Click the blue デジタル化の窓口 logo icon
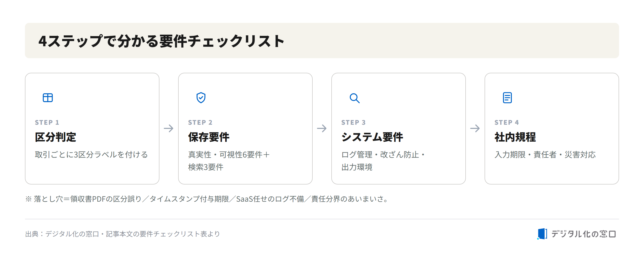 pyautogui.click(x=542, y=234)
